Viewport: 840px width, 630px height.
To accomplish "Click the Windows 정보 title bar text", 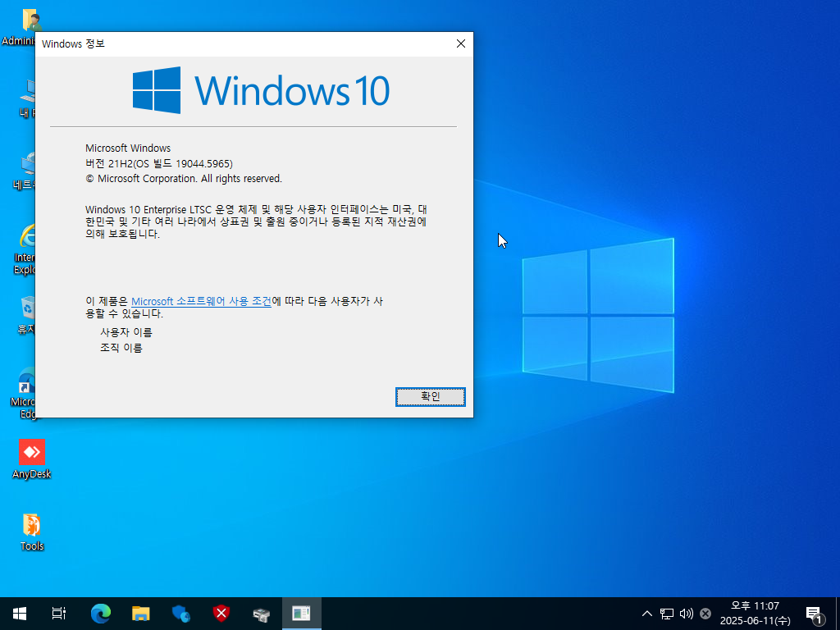I will click(x=73, y=44).
